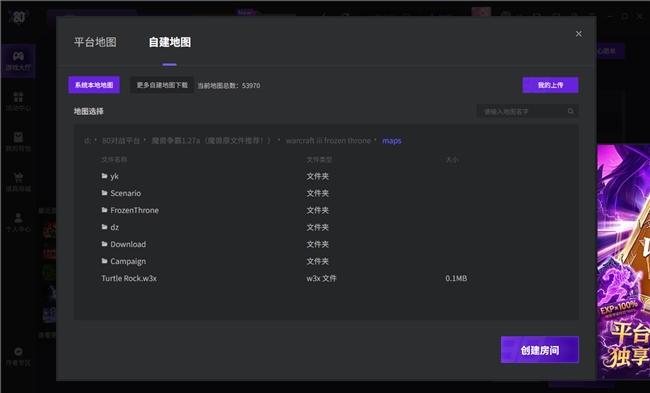
Task: Click 当前地图总数: 53970 text
Action: [x=229, y=86]
